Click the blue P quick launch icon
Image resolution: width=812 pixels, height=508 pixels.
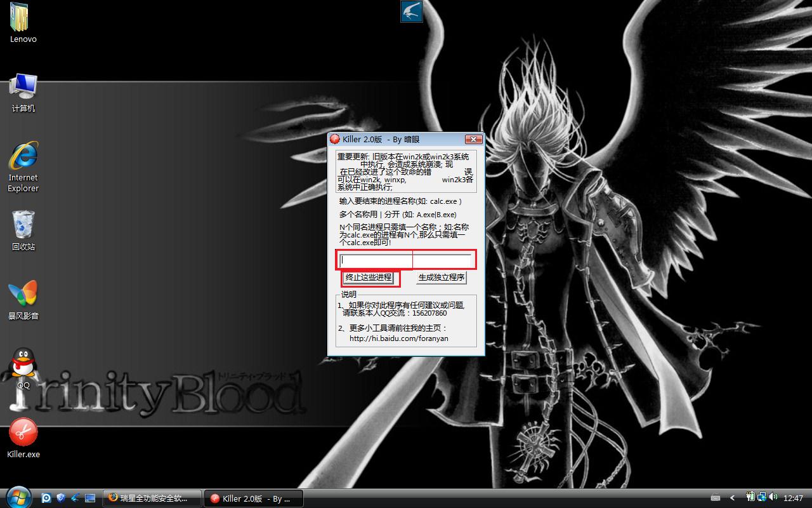pos(46,498)
